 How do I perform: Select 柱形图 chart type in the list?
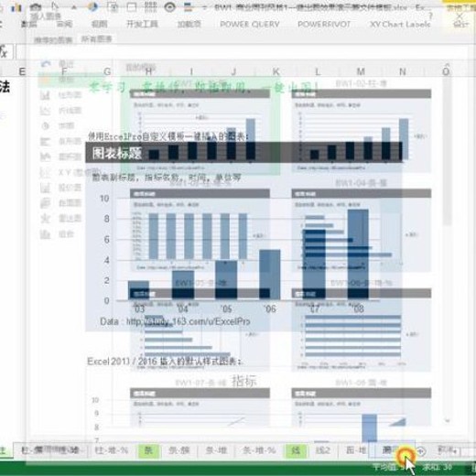coord(61,95)
